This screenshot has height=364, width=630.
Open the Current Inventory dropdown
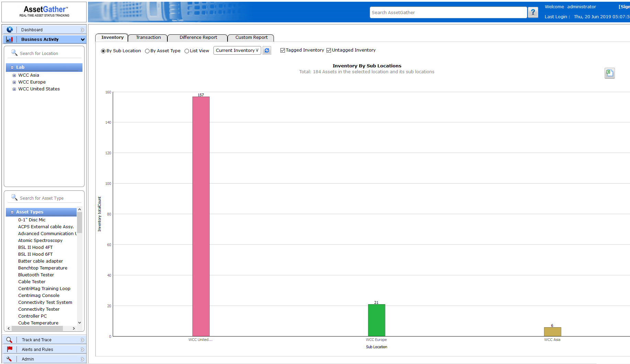point(237,51)
